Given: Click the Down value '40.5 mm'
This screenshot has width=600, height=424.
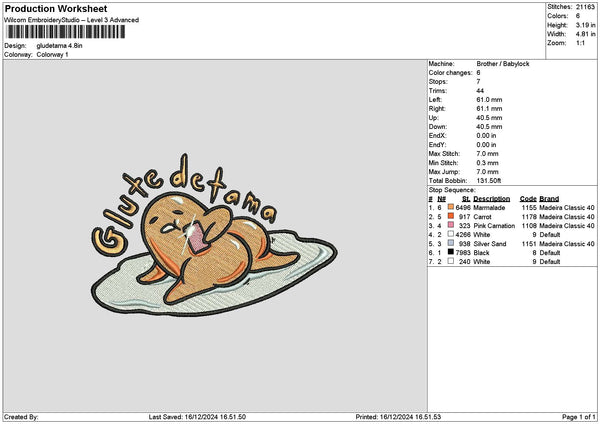Looking at the screenshot, I should (x=489, y=127).
